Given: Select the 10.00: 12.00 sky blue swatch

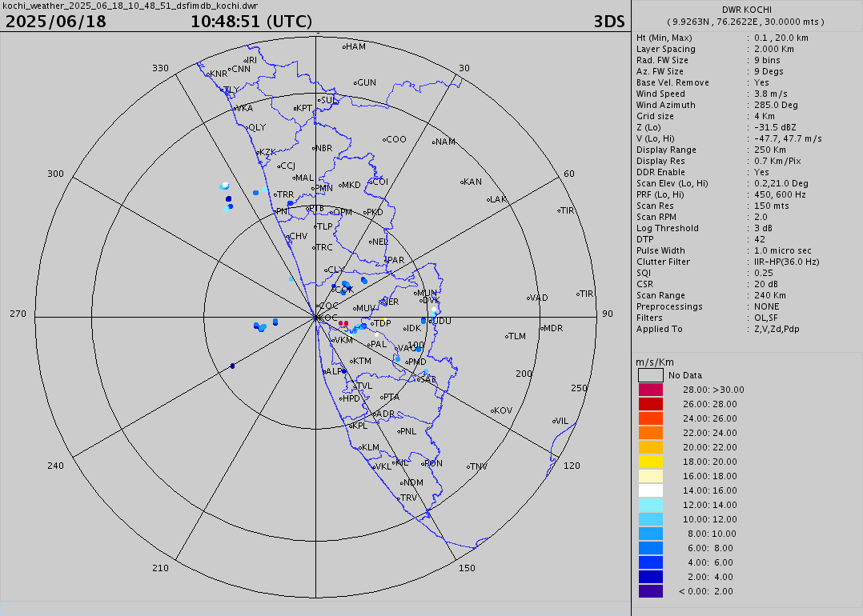Looking at the screenshot, I should pyautogui.click(x=651, y=519).
